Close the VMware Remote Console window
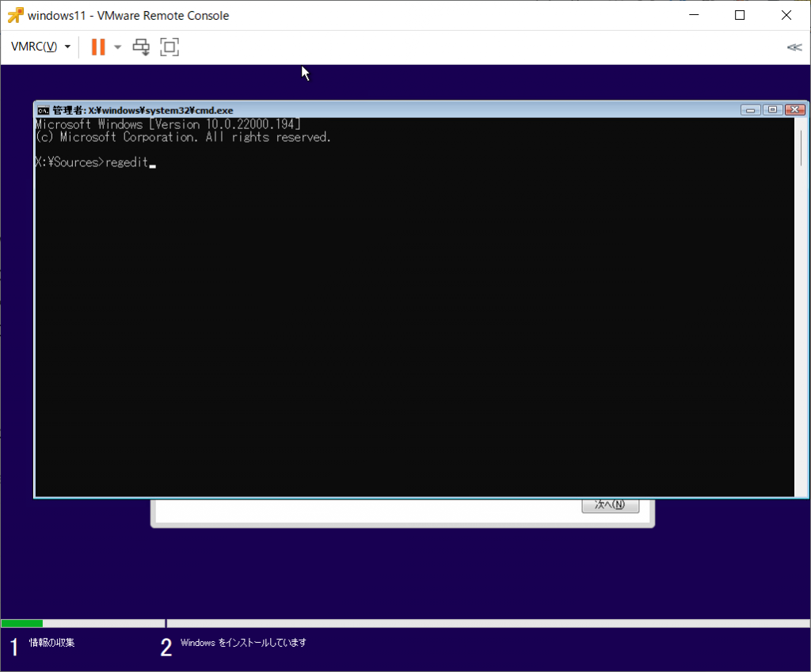The height and width of the screenshot is (672, 811). [786, 16]
